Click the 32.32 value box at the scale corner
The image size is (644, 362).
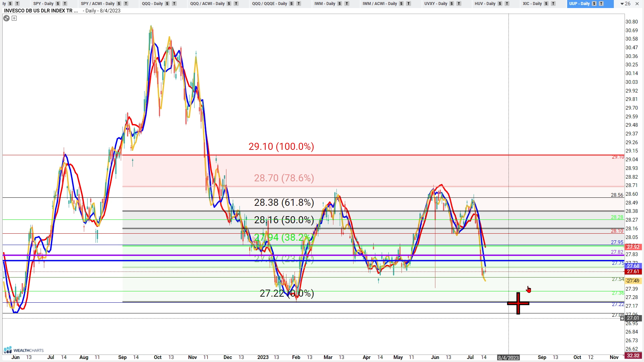pyautogui.click(x=633, y=356)
